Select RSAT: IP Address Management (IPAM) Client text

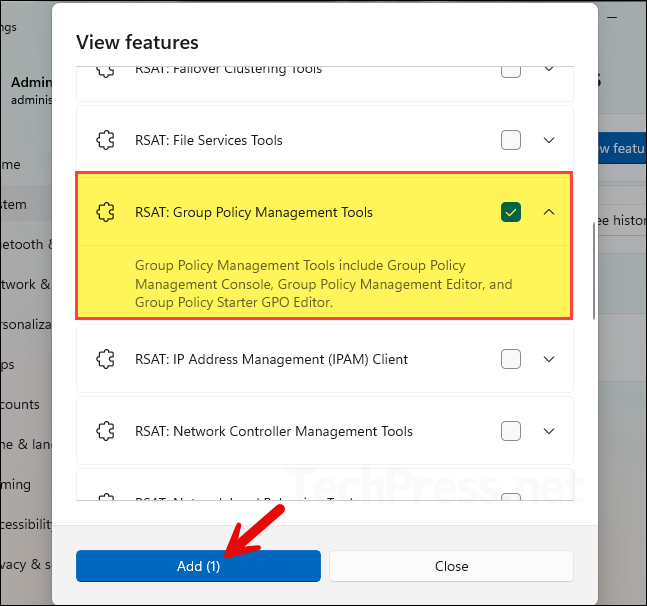[272, 359]
